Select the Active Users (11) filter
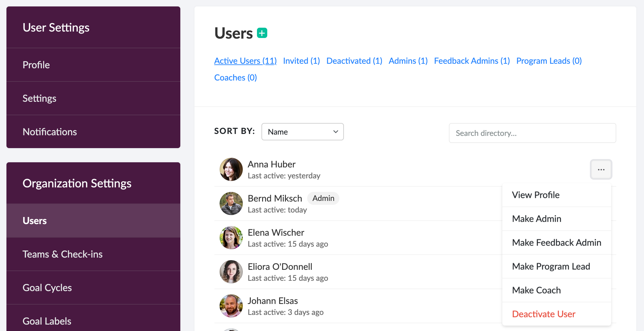Viewport: 644px width, 331px height. coord(245,61)
